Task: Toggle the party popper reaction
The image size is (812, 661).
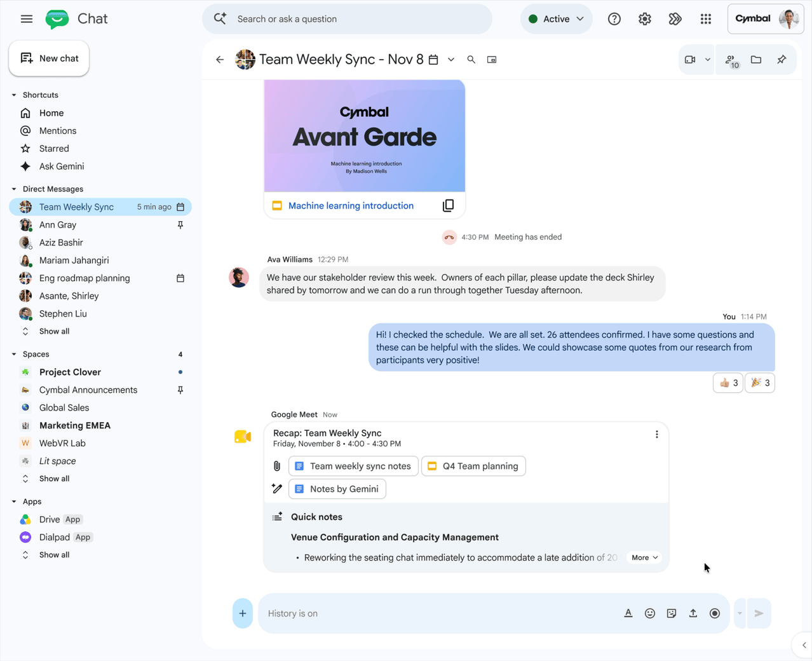Action: tap(760, 383)
